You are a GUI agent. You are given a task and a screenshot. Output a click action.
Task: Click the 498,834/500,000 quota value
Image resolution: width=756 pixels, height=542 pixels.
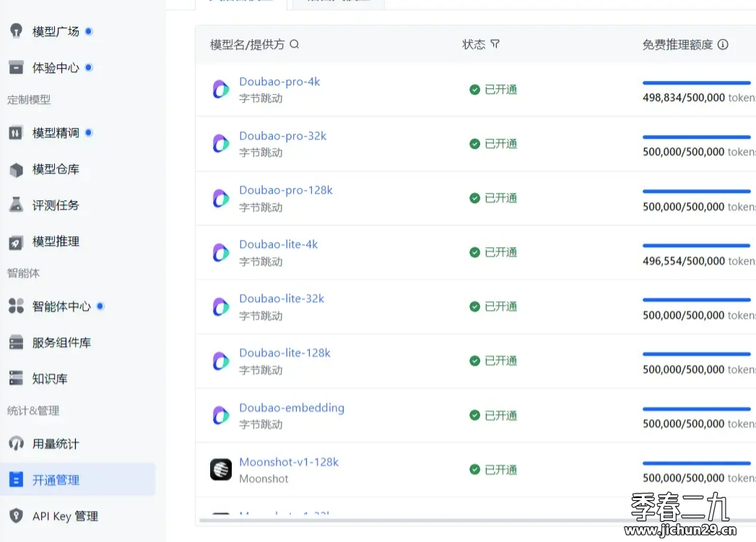coord(684,98)
